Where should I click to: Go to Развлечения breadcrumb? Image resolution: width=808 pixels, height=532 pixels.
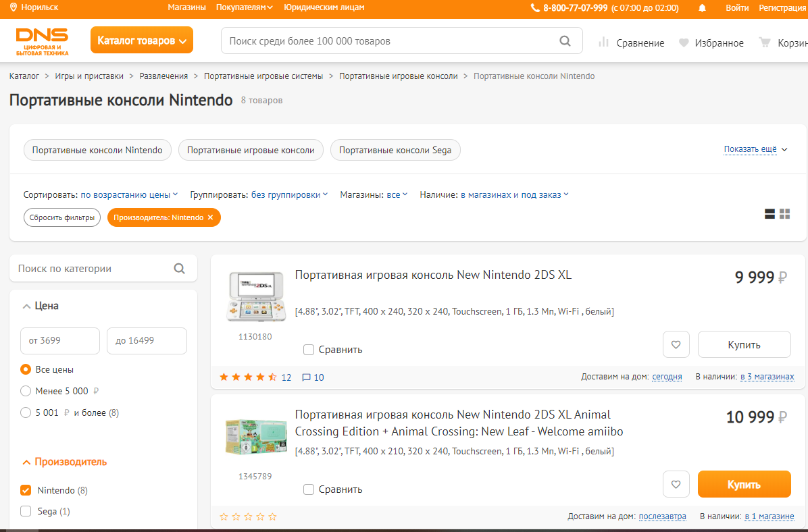(x=164, y=76)
